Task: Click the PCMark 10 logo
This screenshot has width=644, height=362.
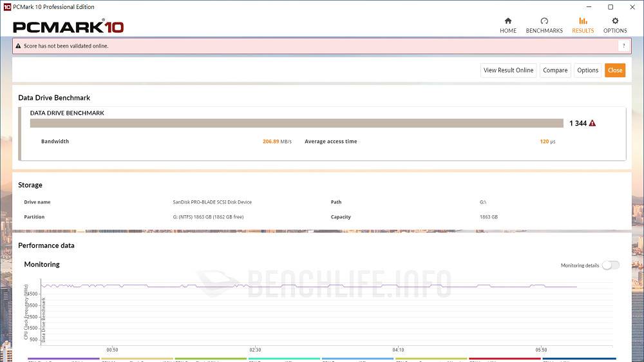Action: tap(68, 27)
